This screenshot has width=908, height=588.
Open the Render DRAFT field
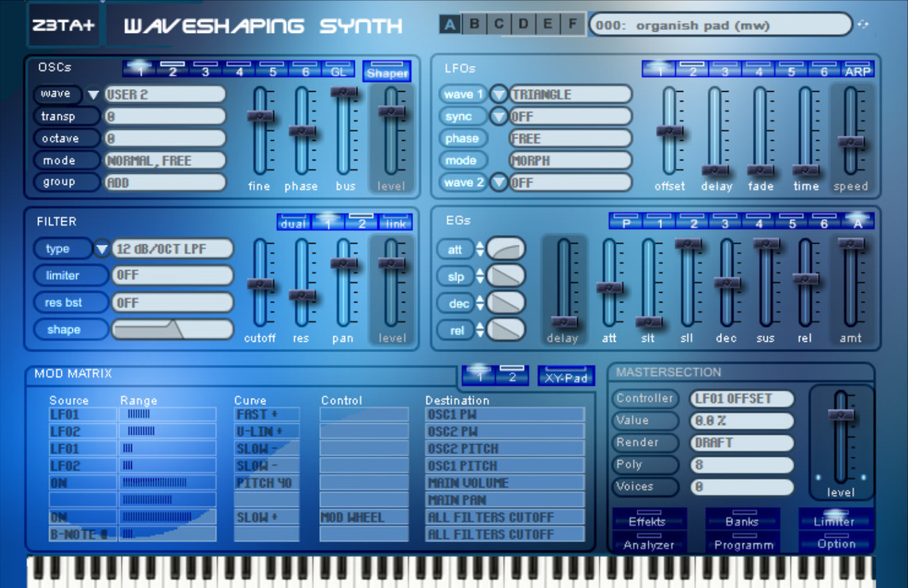742,442
